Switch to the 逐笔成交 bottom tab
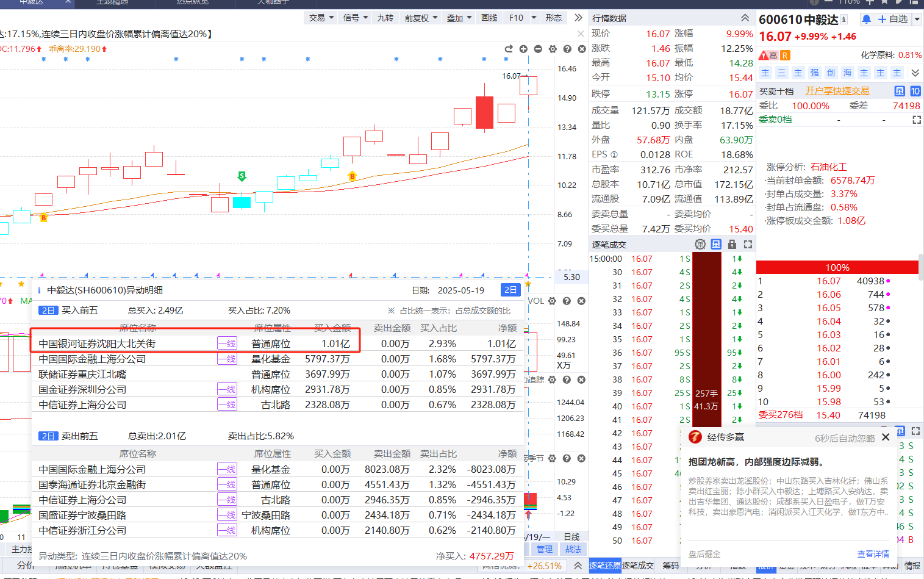Image resolution: width=924 pixels, height=579 pixels. [638, 566]
